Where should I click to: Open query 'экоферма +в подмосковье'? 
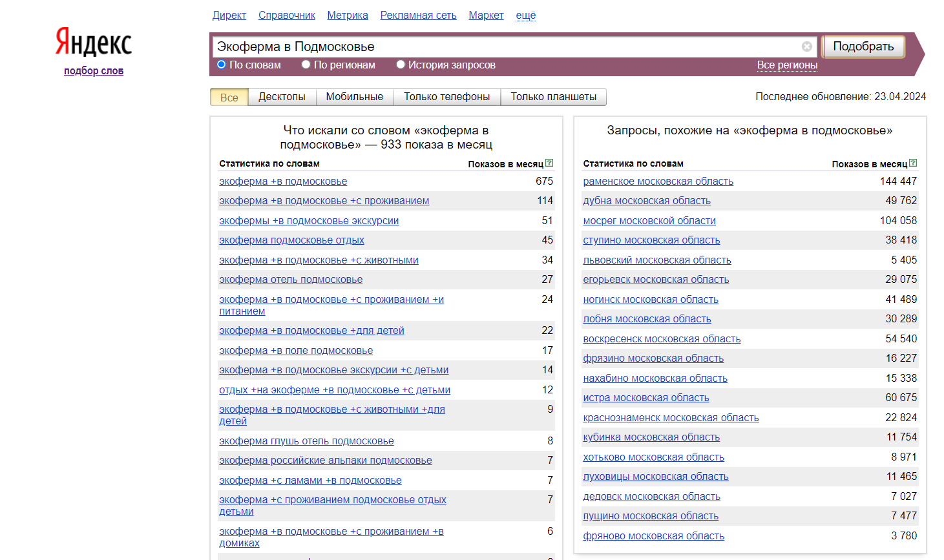point(283,181)
